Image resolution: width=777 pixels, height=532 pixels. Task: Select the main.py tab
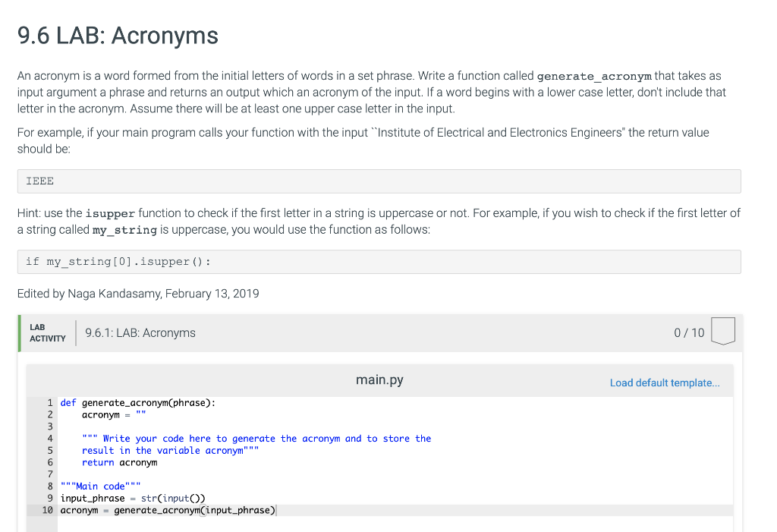coord(379,379)
